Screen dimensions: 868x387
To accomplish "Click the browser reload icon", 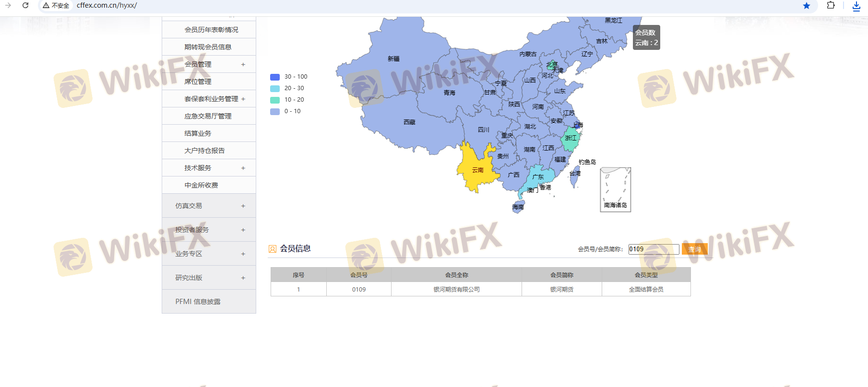I will [x=25, y=5].
